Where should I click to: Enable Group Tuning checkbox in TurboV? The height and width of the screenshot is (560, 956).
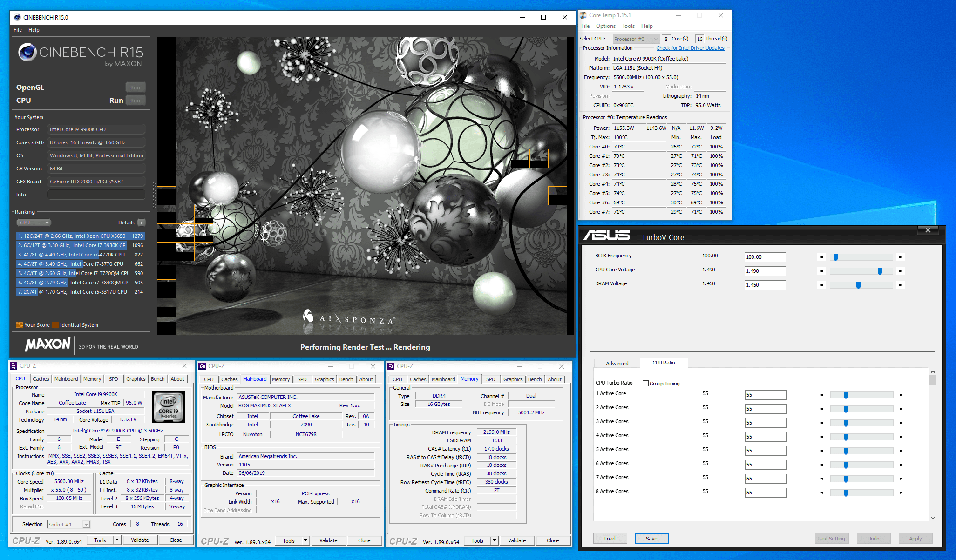[645, 384]
